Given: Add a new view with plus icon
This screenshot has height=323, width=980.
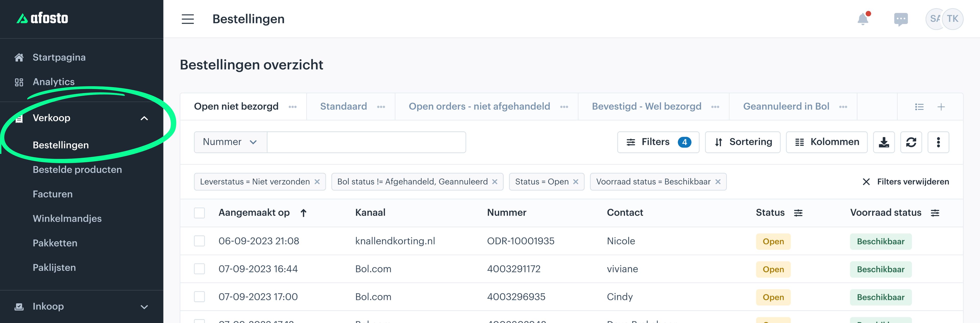Looking at the screenshot, I should point(941,107).
